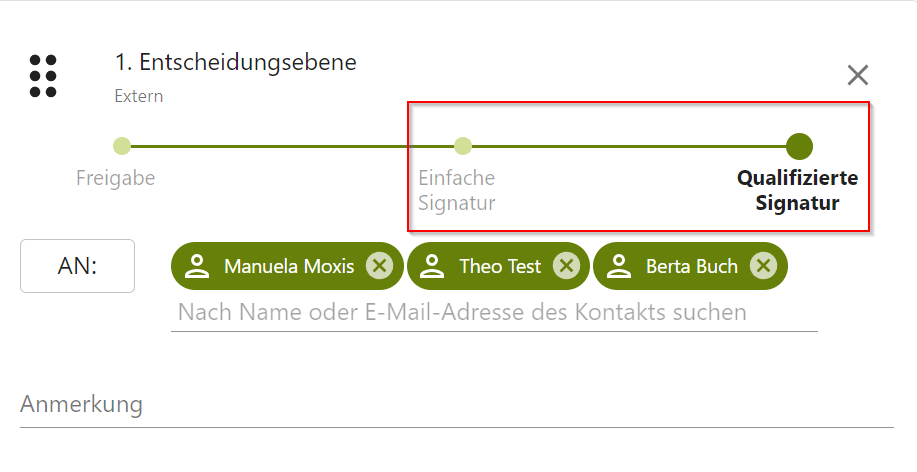
Task: Click the Einfache Signatur label
Action: coord(457,190)
